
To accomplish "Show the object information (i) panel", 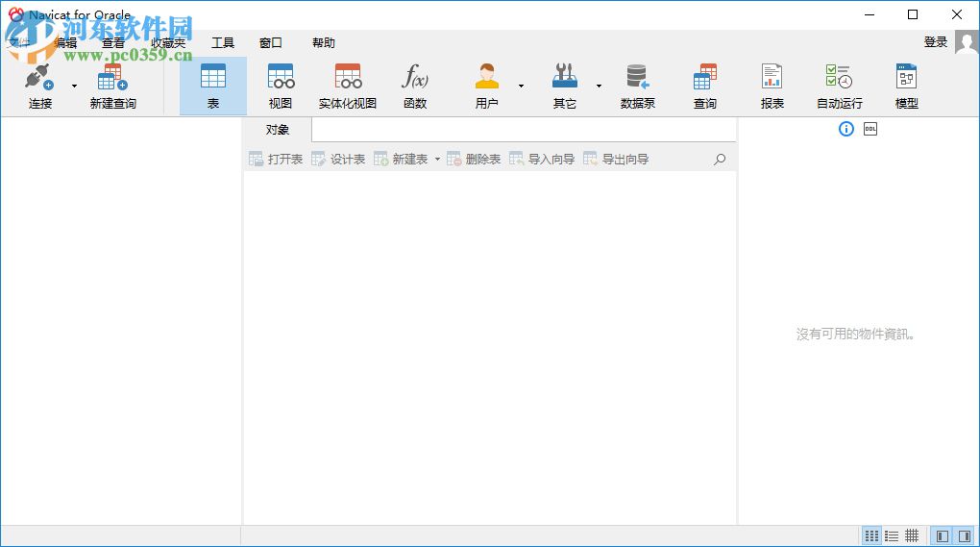I will click(x=846, y=129).
